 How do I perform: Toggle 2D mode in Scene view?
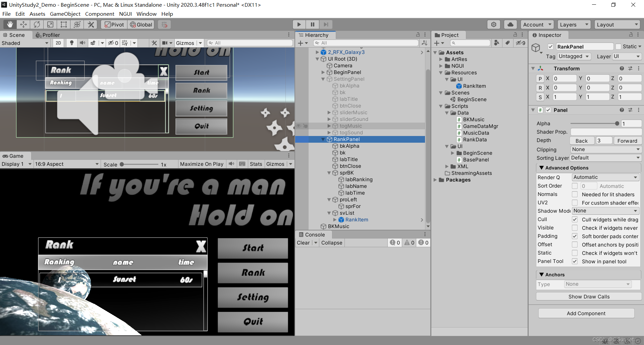(x=58, y=43)
